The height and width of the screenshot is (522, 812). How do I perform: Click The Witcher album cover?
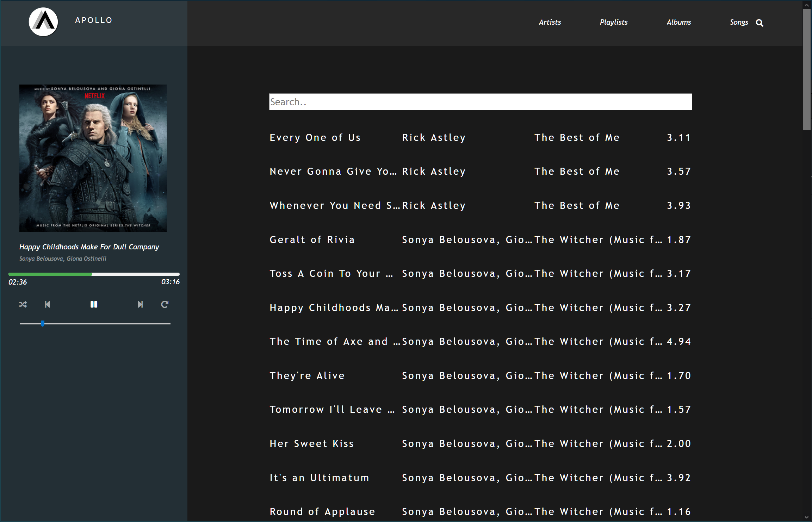click(x=93, y=158)
